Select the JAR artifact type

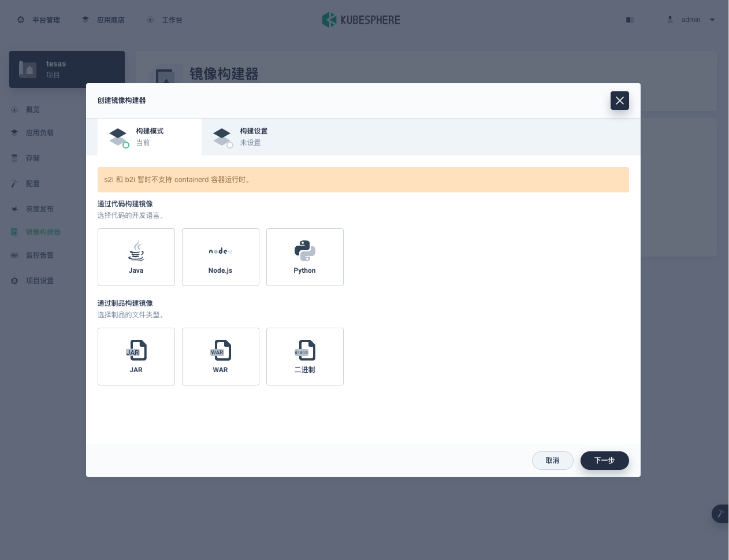[x=136, y=357]
